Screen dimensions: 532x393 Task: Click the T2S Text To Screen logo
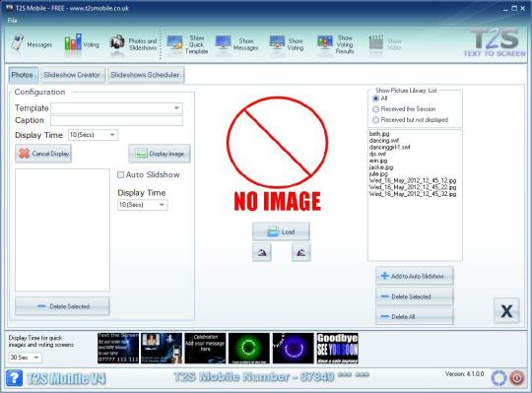click(x=495, y=42)
